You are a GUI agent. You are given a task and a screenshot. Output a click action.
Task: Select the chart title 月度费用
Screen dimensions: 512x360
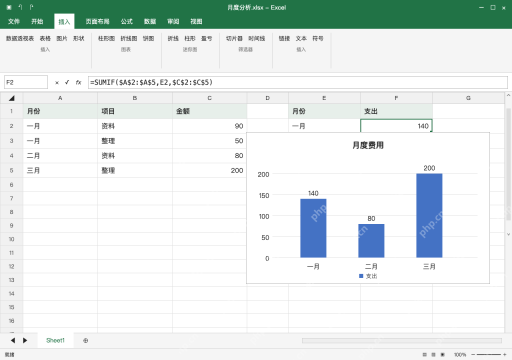[x=368, y=145]
